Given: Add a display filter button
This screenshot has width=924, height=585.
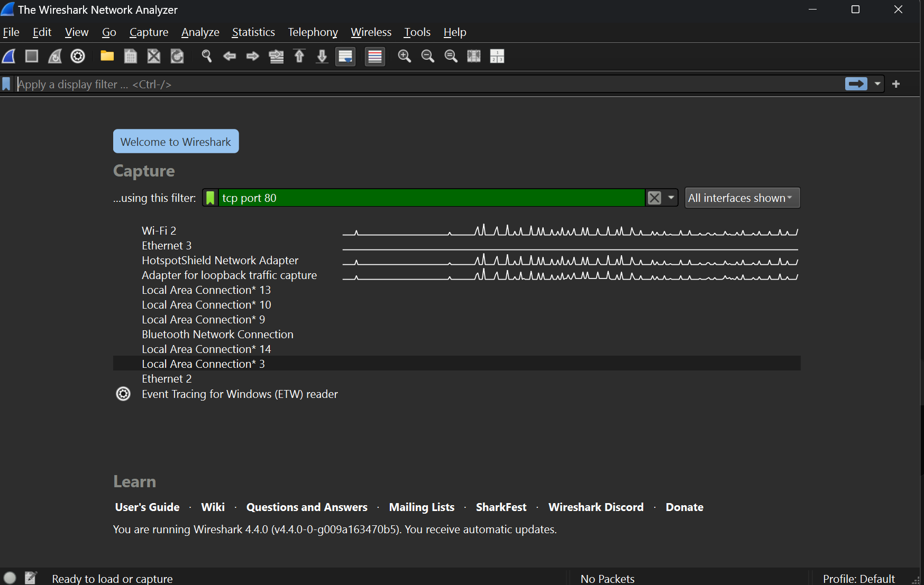Looking at the screenshot, I should point(896,84).
